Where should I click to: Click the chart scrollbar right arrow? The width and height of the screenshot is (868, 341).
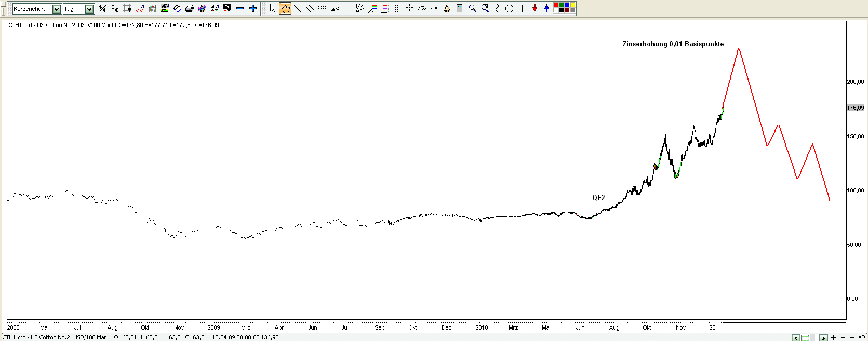click(823, 338)
